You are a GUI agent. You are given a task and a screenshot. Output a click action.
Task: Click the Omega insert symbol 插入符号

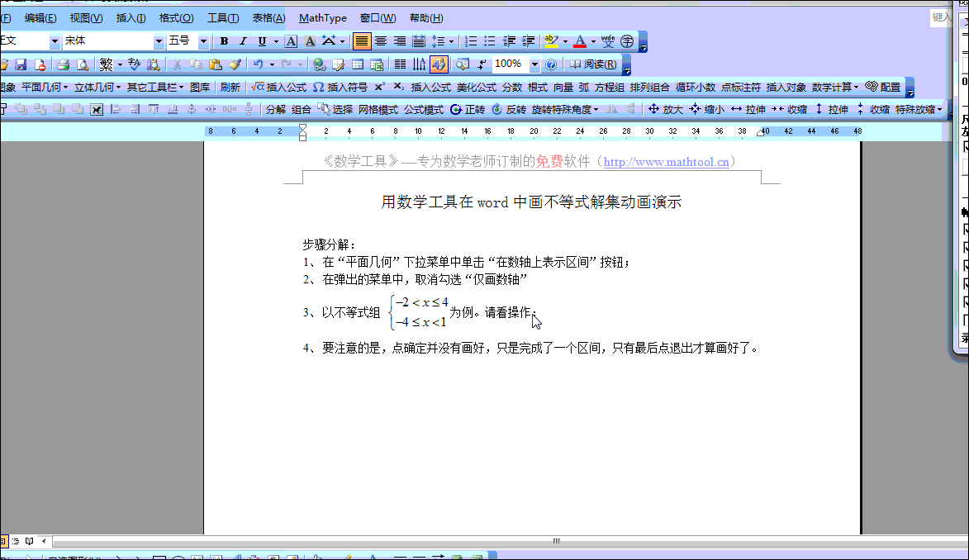click(x=340, y=88)
